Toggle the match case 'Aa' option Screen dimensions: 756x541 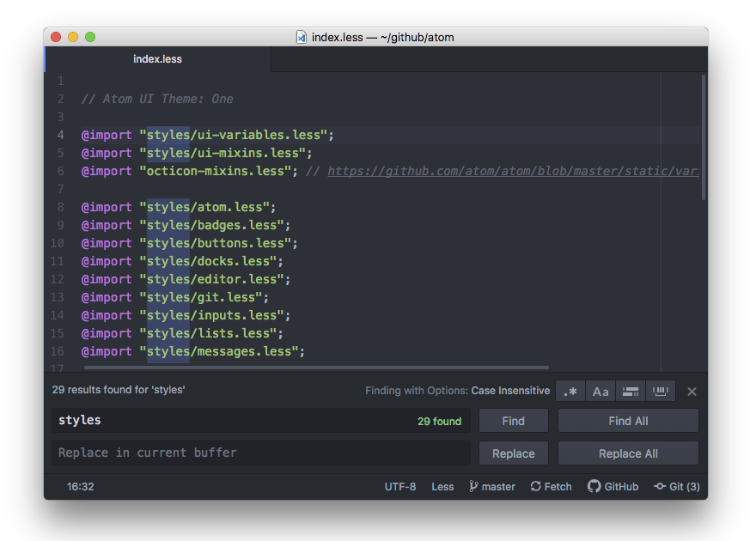[x=601, y=392]
